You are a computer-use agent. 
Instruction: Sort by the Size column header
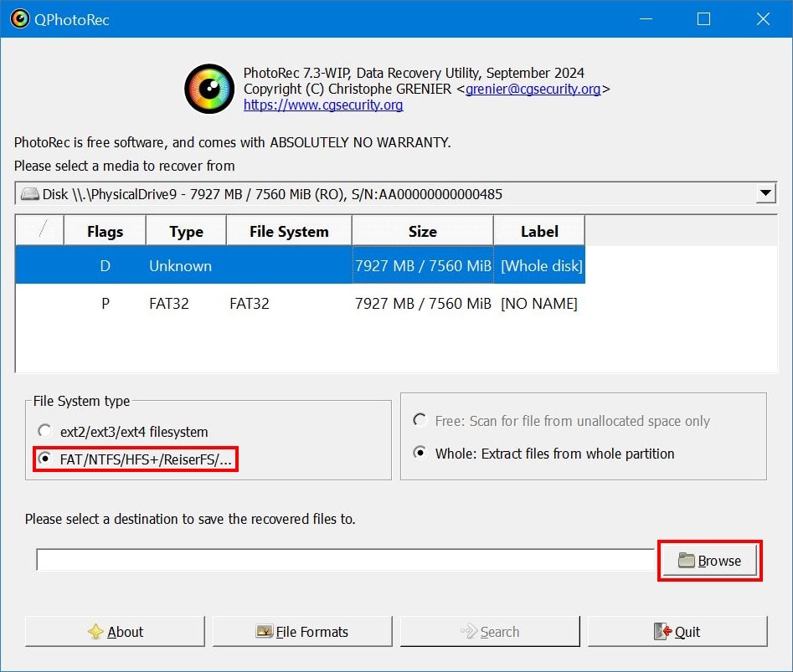[x=423, y=231]
